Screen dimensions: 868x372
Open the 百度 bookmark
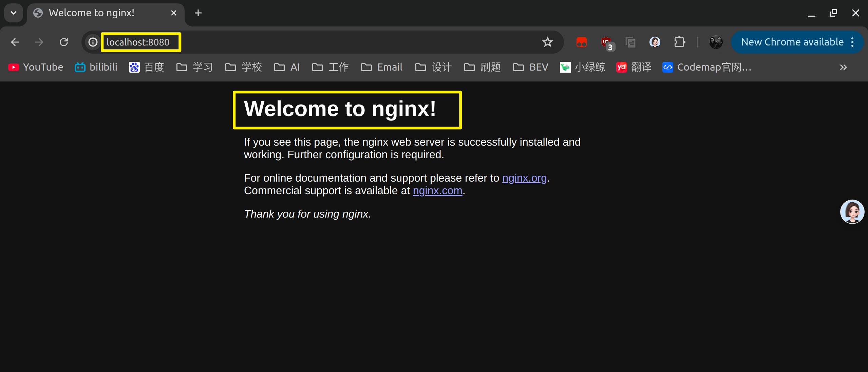(147, 67)
